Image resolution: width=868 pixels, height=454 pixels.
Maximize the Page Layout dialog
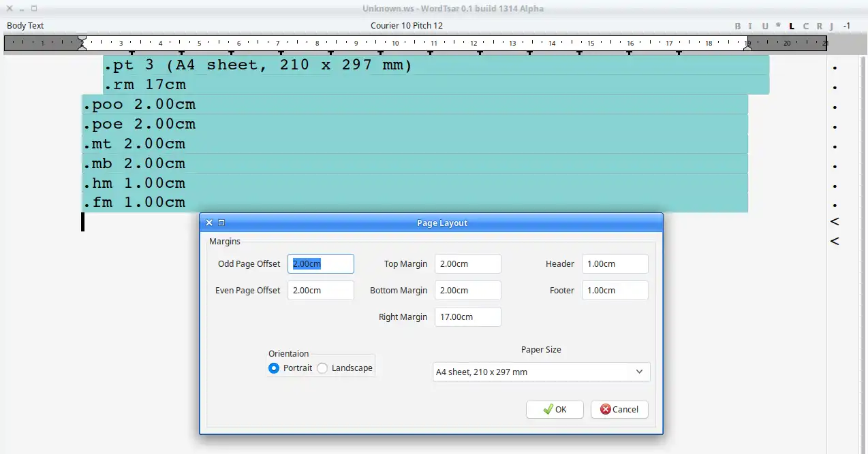click(221, 223)
